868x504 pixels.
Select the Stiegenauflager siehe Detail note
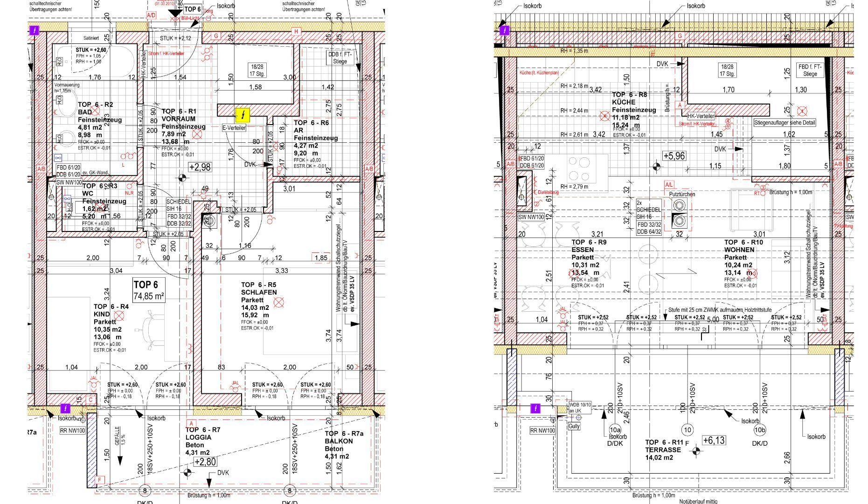click(785, 123)
